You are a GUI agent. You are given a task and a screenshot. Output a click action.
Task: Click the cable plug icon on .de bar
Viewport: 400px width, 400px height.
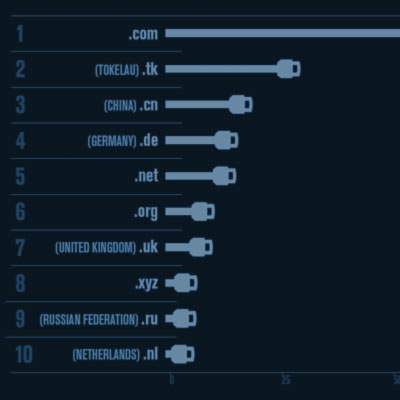pyautogui.click(x=226, y=140)
